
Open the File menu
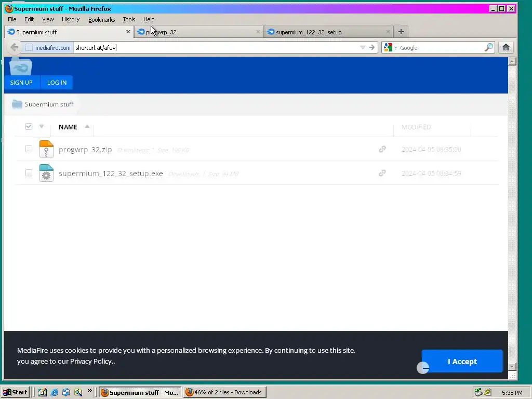tap(12, 19)
